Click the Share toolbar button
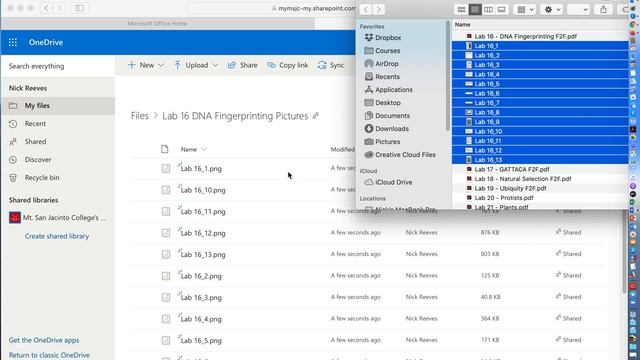 [x=243, y=65]
